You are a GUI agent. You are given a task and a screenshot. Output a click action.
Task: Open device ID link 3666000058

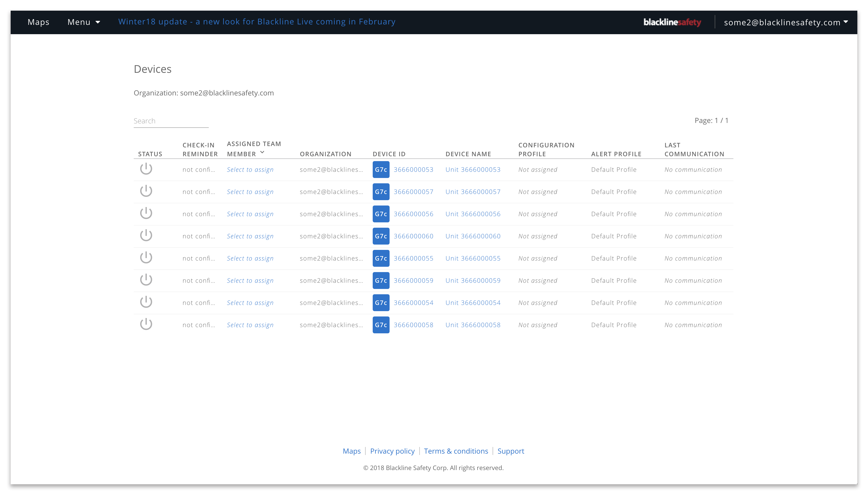414,325
